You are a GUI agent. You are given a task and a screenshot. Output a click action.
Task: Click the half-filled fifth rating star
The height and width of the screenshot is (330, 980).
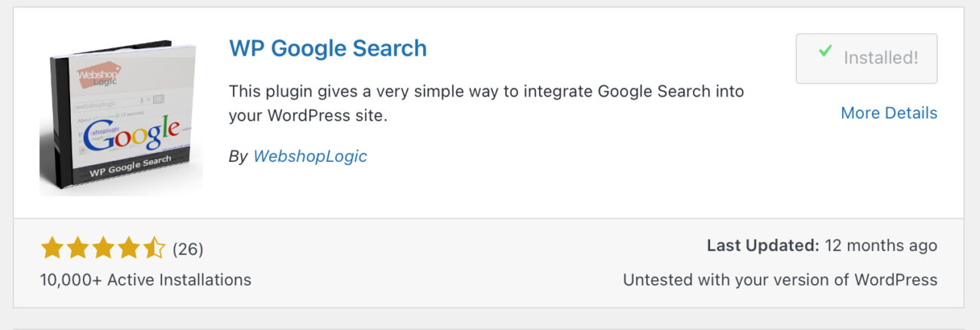click(x=154, y=248)
